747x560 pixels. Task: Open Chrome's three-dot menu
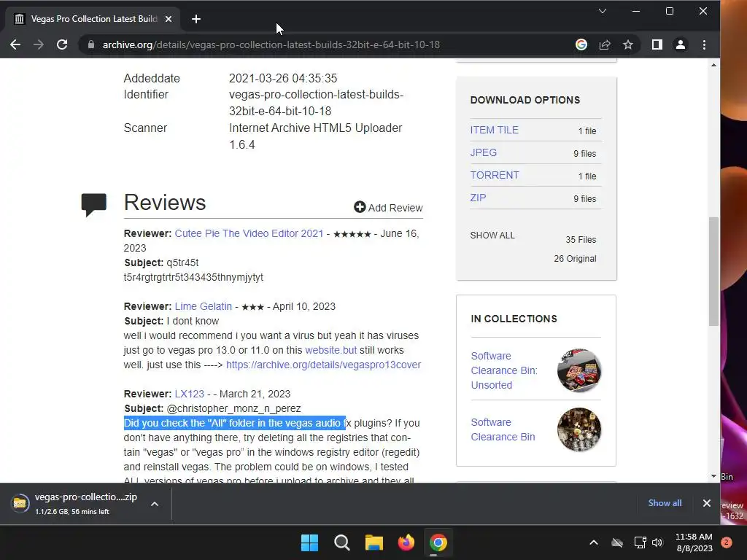[x=704, y=44]
